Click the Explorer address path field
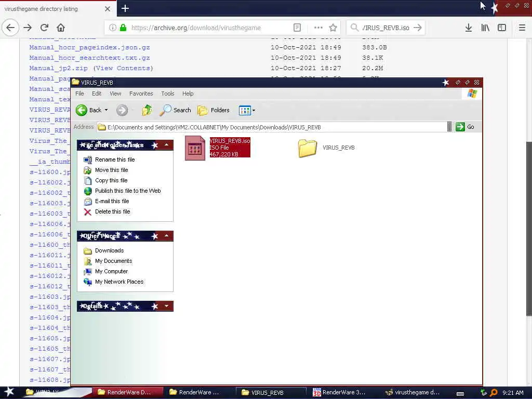 (x=271, y=127)
